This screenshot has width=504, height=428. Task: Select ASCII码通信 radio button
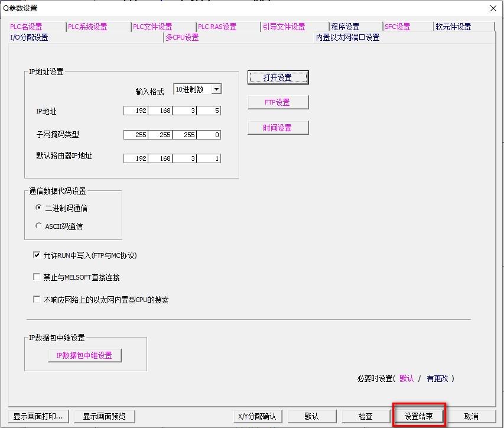click(38, 226)
